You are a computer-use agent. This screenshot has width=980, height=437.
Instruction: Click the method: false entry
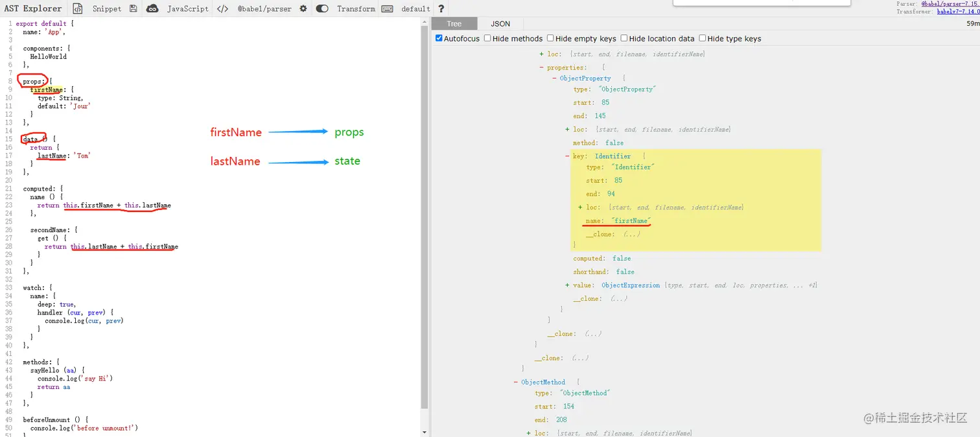598,143
